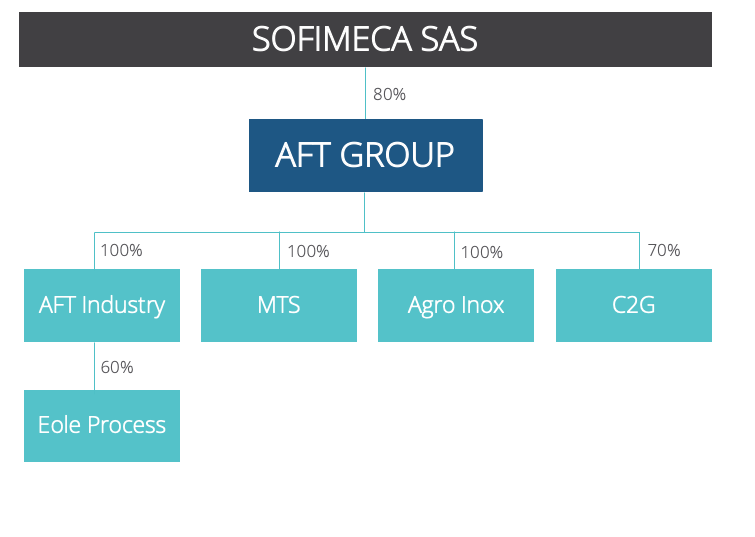This screenshot has height=537, width=755.
Task: Click the Eole Process box
Action: point(102,425)
